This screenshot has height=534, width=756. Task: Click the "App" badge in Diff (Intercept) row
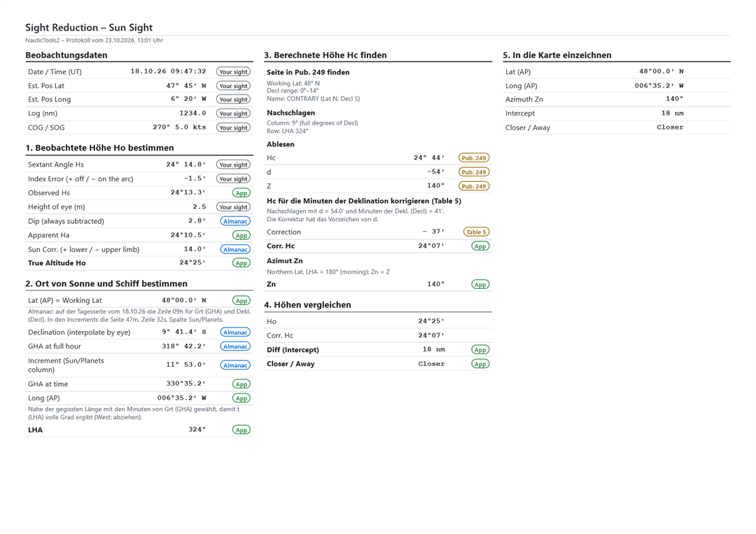480,350
